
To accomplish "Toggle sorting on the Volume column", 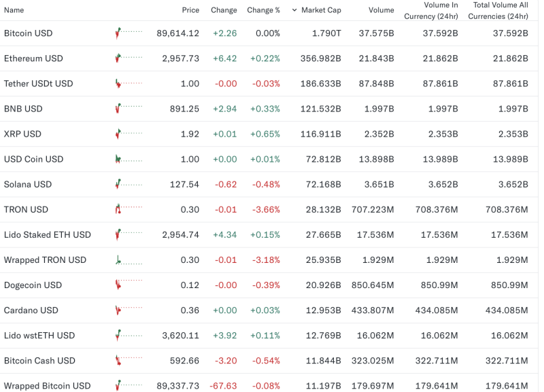I will [381, 10].
